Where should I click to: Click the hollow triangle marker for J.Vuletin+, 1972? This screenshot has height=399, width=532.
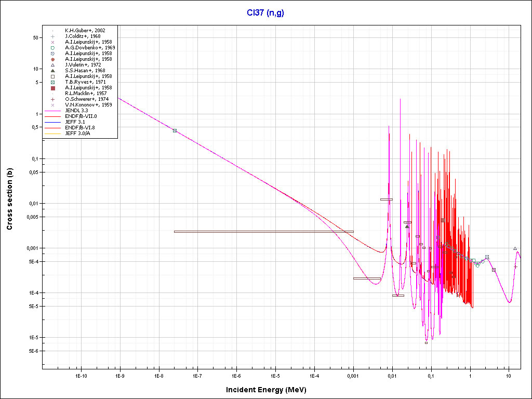(x=52, y=65)
